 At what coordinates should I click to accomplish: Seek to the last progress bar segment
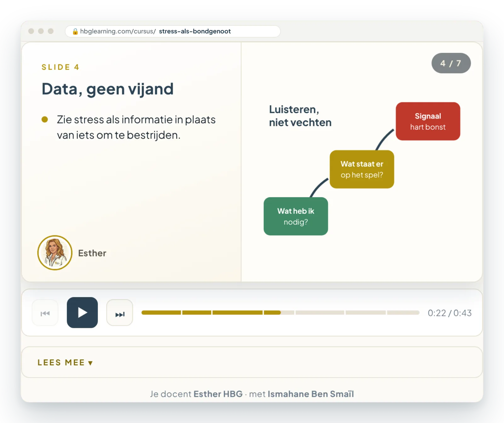click(403, 313)
